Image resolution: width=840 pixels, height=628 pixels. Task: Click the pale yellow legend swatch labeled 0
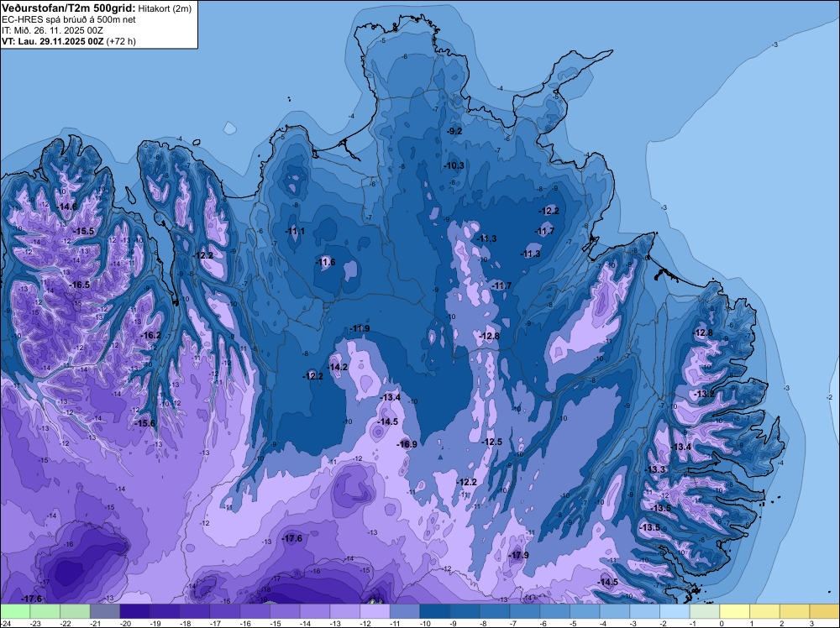point(735,611)
